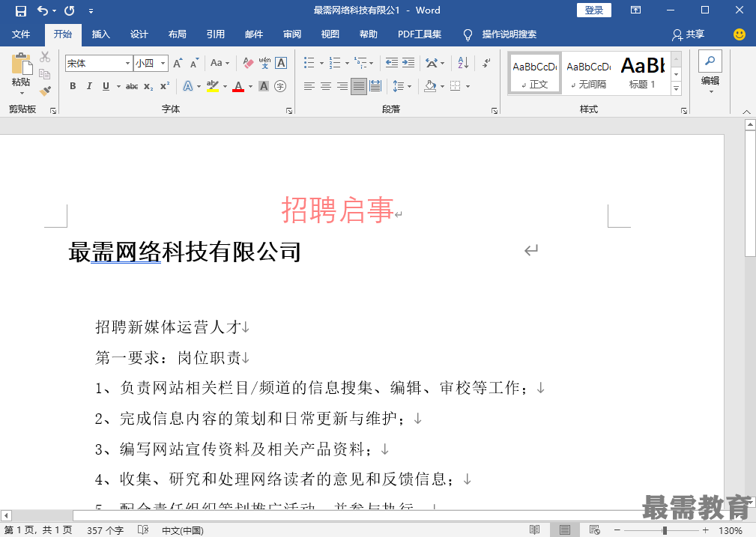Expand the Styles gallery

pos(676,88)
